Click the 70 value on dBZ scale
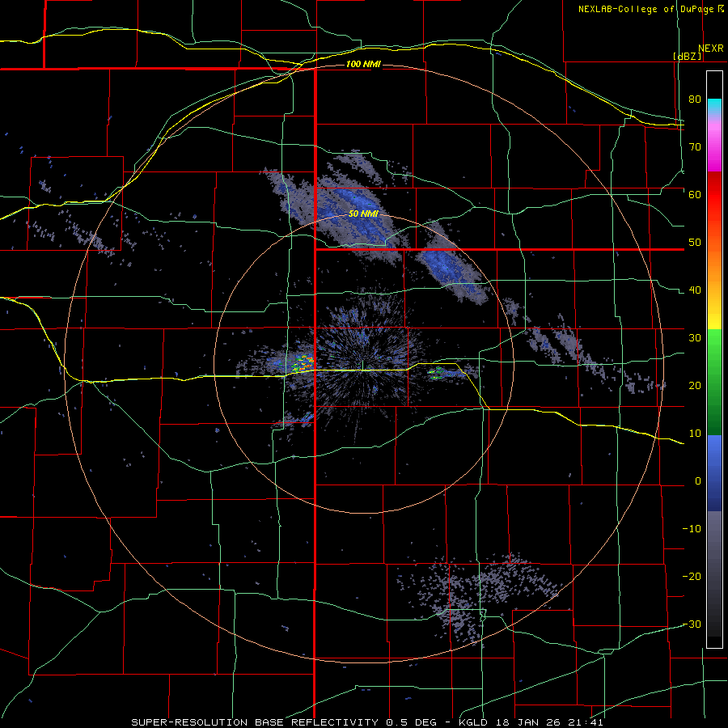This screenshot has height=728, width=728. click(x=695, y=146)
